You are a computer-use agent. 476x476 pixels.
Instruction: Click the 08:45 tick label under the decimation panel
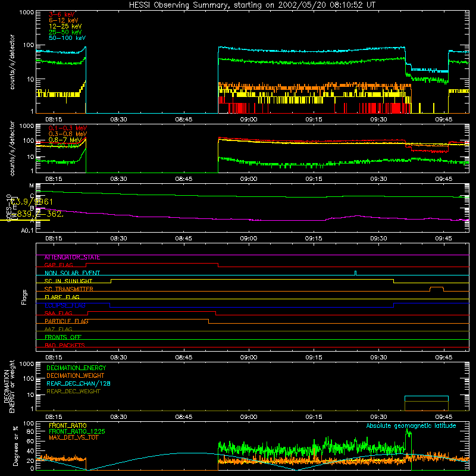[184, 417]
